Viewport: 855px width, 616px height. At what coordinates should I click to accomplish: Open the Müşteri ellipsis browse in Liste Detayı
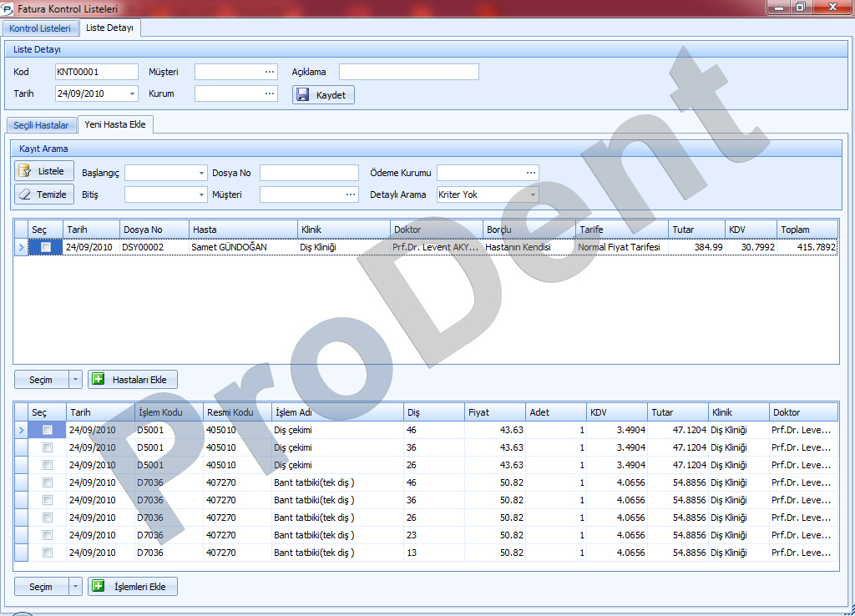[269, 72]
